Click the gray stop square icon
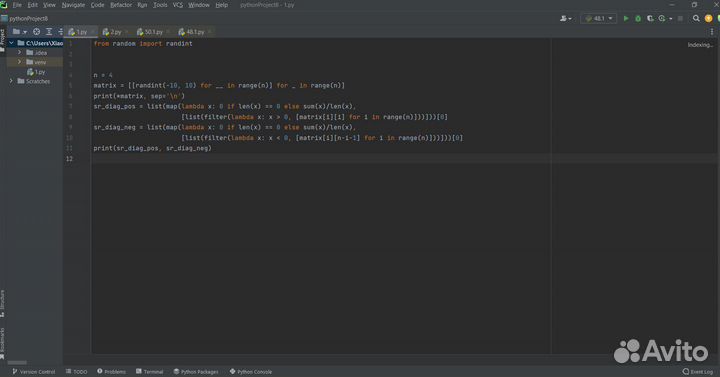Image resolution: width=720 pixels, height=377 pixels. point(681,18)
